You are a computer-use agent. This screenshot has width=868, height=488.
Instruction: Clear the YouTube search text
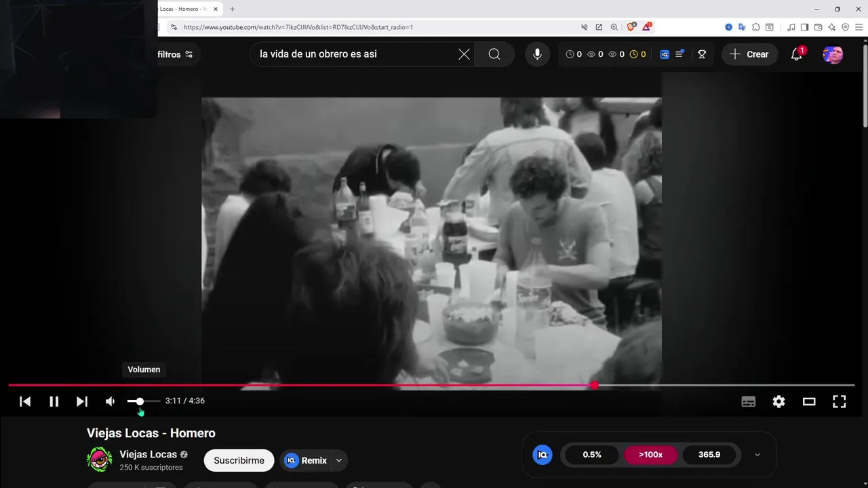(464, 54)
